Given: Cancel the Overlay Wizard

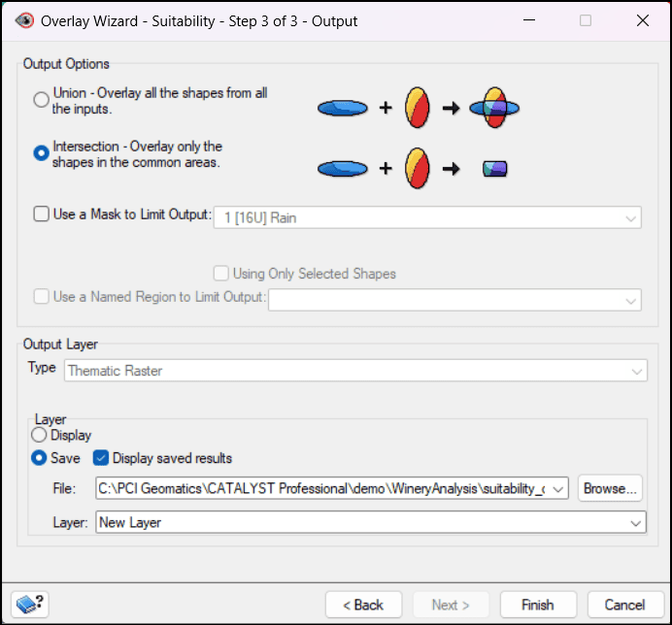Looking at the screenshot, I should tap(625, 605).
